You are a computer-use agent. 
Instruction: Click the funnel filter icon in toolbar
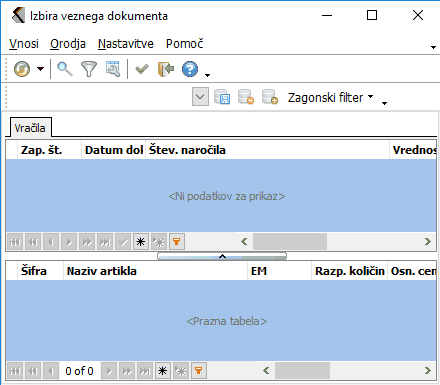click(89, 69)
